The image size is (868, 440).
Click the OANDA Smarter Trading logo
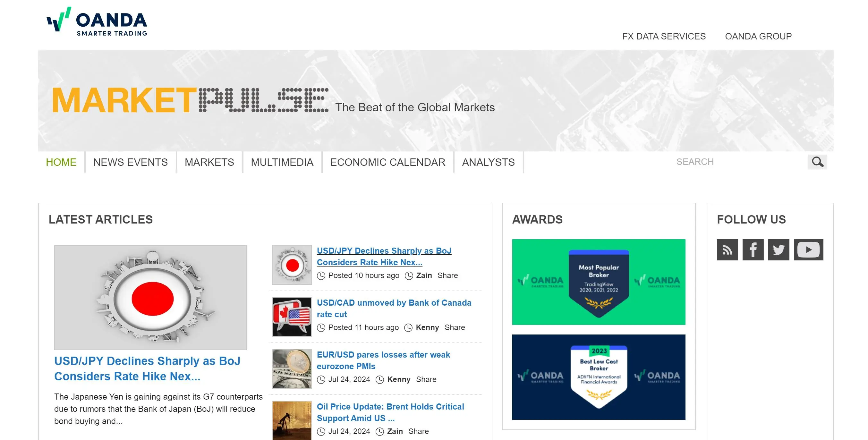pos(97,21)
